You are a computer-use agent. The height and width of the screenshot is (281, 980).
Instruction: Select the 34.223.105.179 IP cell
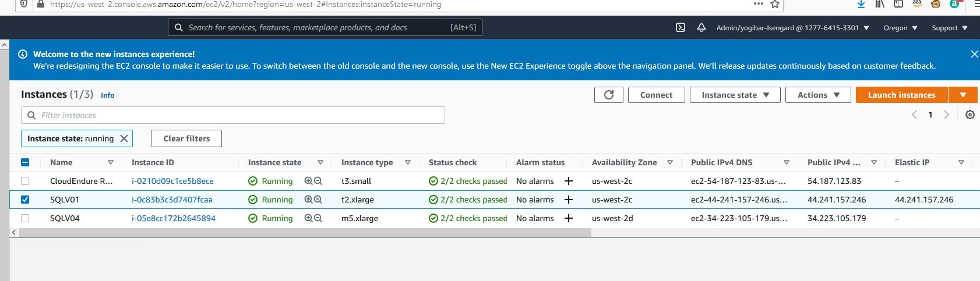(837, 218)
